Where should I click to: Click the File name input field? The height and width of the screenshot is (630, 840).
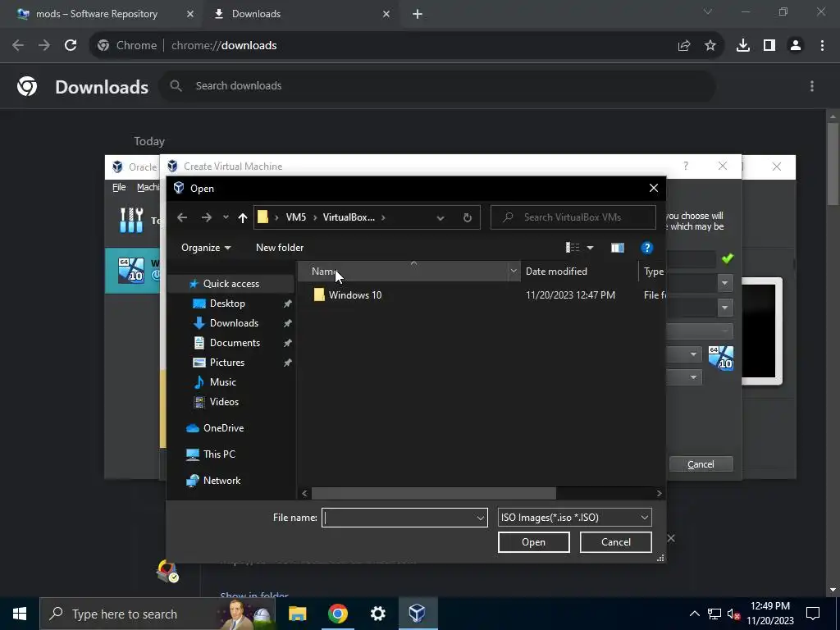tap(399, 518)
